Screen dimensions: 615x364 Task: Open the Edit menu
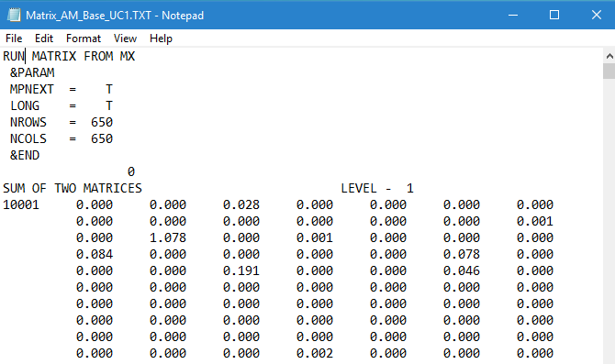tap(43, 39)
